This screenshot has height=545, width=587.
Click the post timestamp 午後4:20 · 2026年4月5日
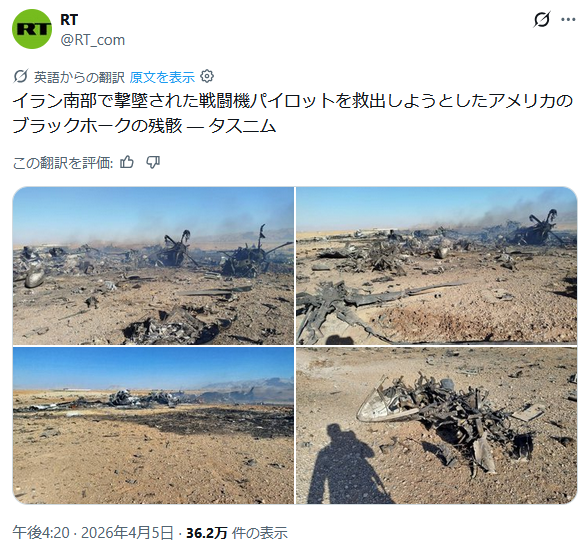[x=93, y=532]
